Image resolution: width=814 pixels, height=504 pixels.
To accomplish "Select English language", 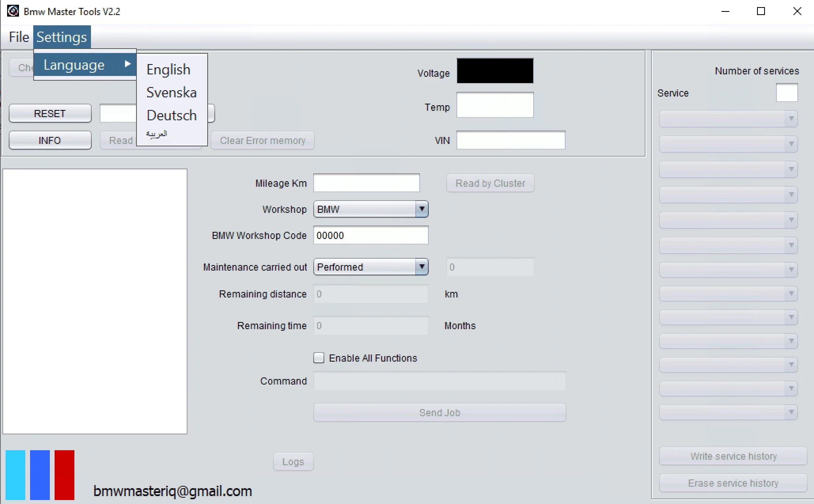I will [168, 70].
